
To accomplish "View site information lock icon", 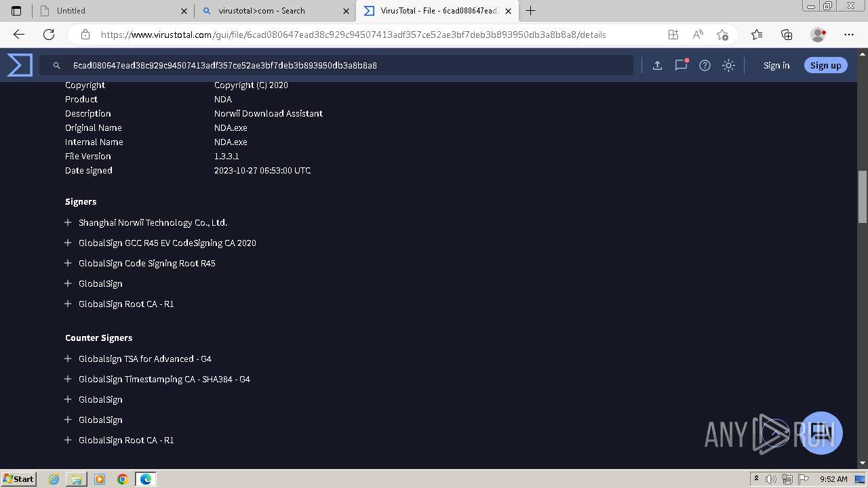I will click(x=85, y=35).
